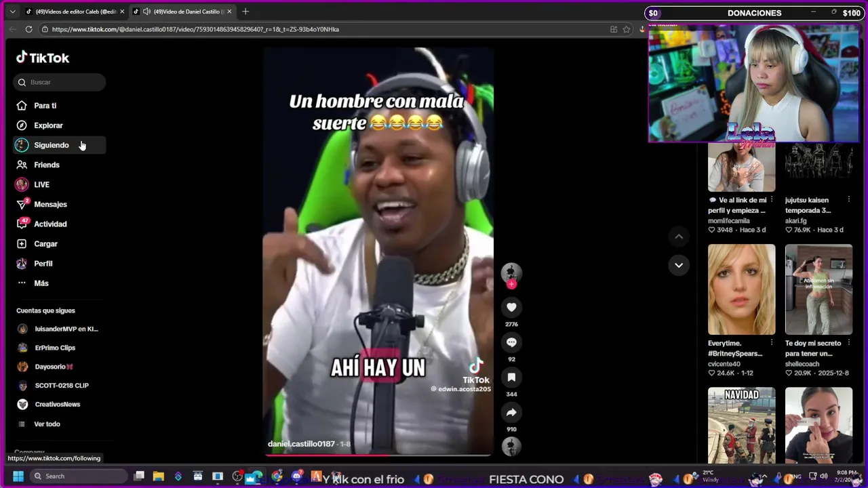Go to Explorar in the sidebar
868x488 pixels.
(x=60, y=125)
